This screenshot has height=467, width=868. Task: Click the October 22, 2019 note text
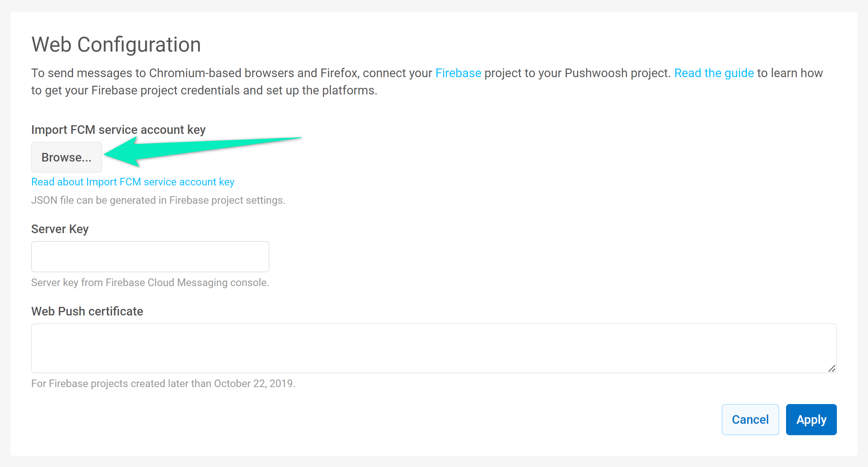[x=163, y=384]
